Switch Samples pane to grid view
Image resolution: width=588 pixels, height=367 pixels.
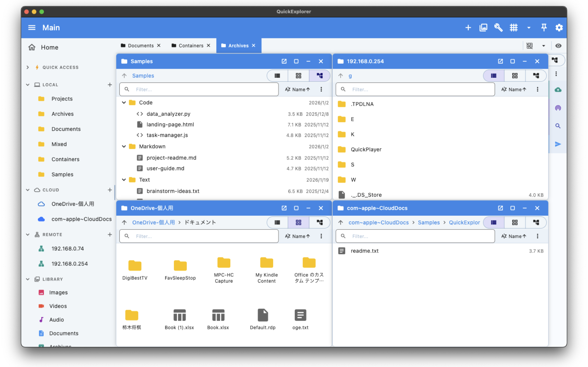[x=298, y=76]
